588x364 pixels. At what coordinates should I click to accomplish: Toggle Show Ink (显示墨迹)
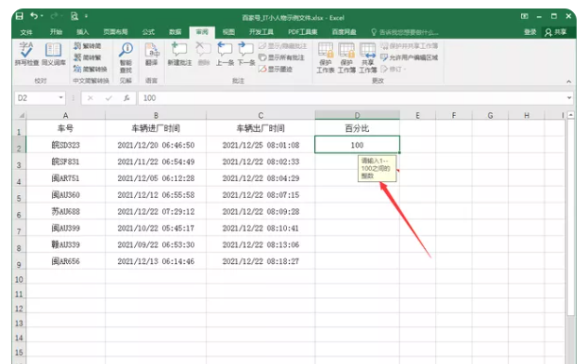pyautogui.click(x=276, y=69)
